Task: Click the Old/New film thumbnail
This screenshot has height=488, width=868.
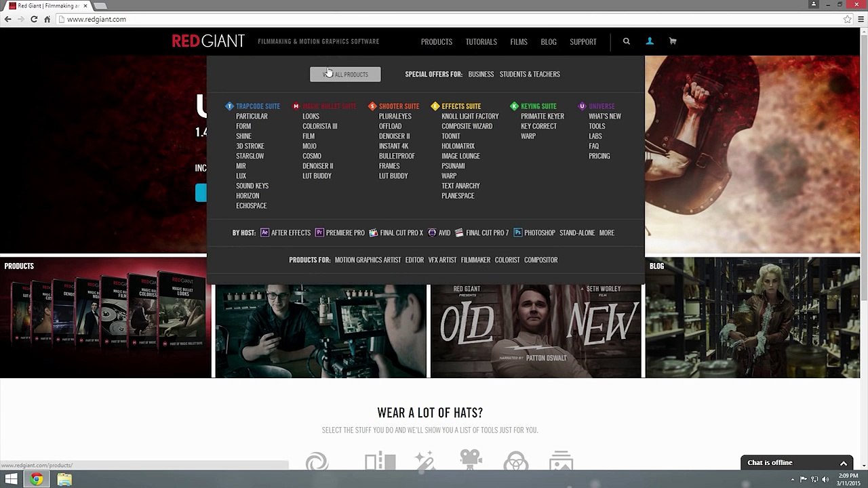Action: pos(536,331)
